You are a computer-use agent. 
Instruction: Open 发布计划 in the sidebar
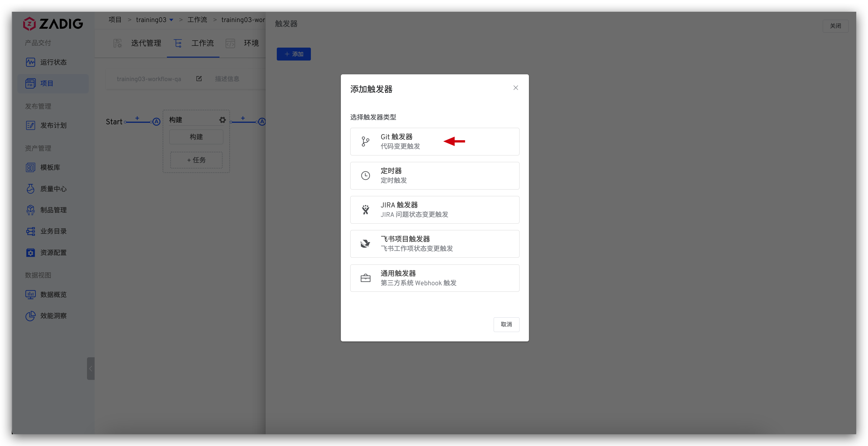[53, 125]
